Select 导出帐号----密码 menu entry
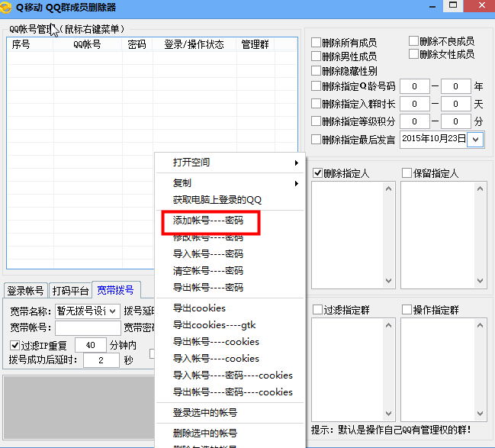The height and width of the screenshot is (448, 495). [230, 287]
